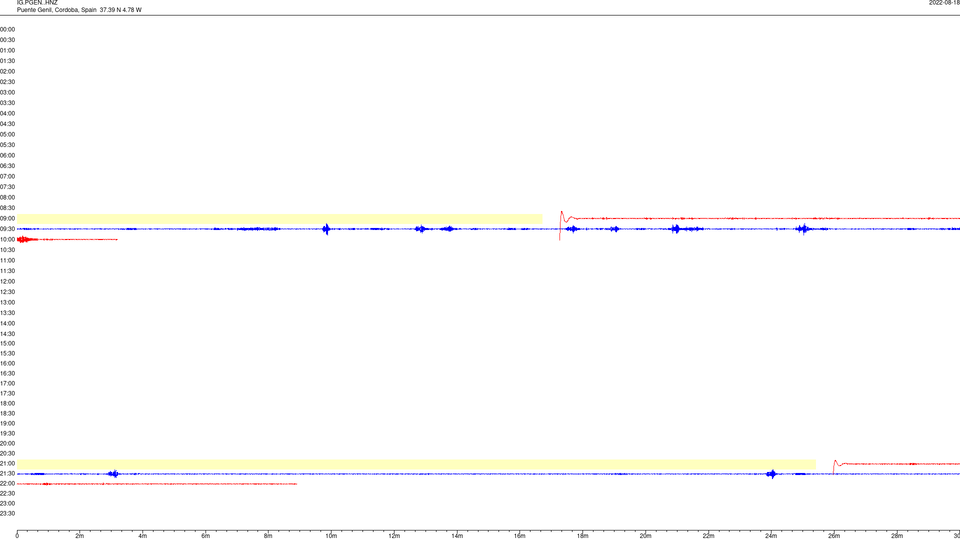960x540 pixels.
Task: Click the 18m tick label on x-axis
Action: coord(582,536)
